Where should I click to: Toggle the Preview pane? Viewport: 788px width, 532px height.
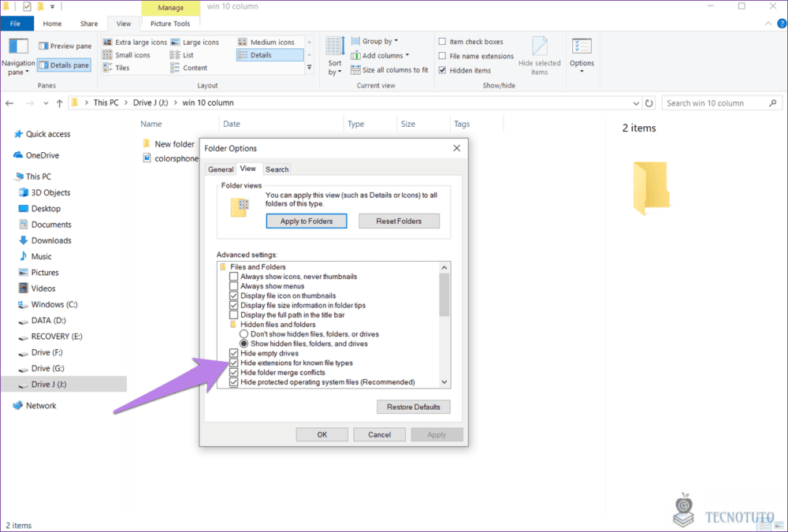click(65, 46)
